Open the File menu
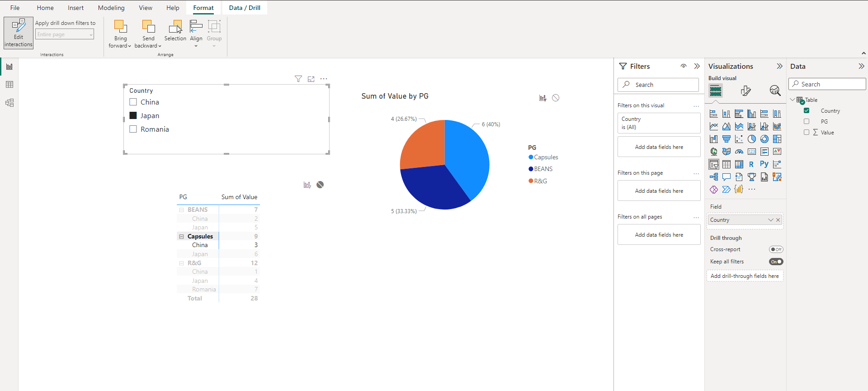Viewport: 868px width, 391px height. (15, 8)
